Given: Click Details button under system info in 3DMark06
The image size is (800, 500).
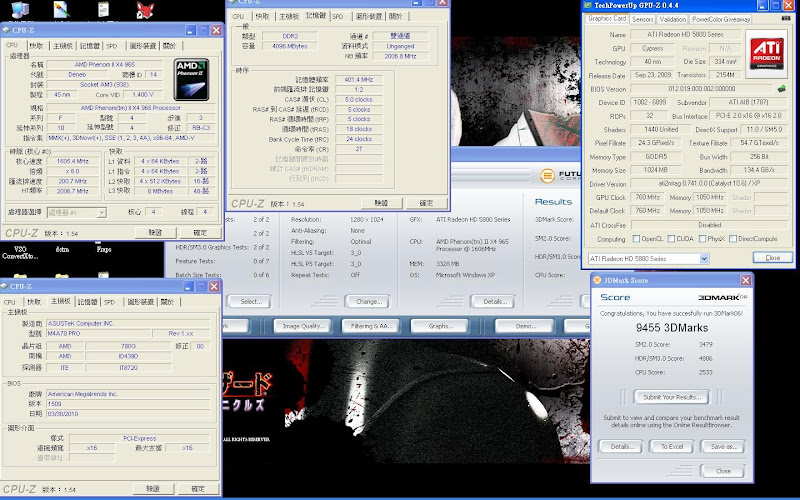Looking at the screenshot, I should click(x=493, y=302).
